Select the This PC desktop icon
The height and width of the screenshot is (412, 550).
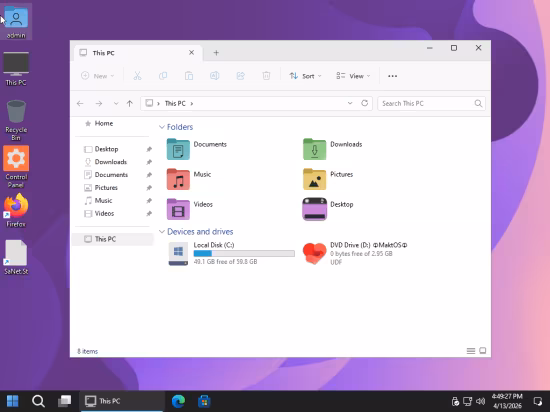pos(16,69)
